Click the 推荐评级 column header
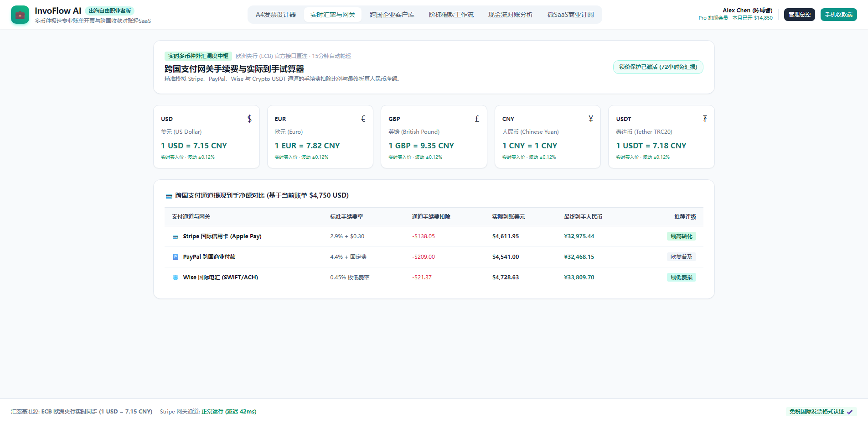Image resolution: width=868 pixels, height=424 pixels. [685, 217]
